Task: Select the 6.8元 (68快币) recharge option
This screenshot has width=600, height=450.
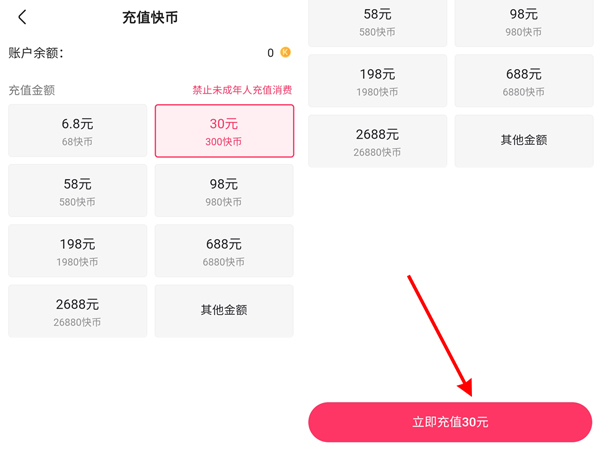Action: 77,131
